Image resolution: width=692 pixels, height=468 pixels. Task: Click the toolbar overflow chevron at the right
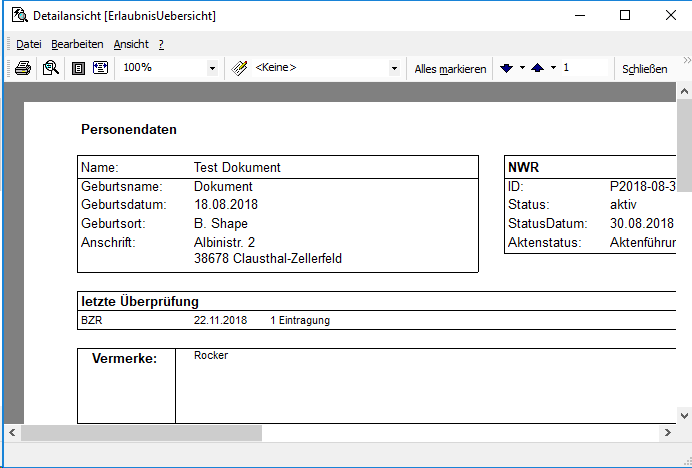coord(686,62)
